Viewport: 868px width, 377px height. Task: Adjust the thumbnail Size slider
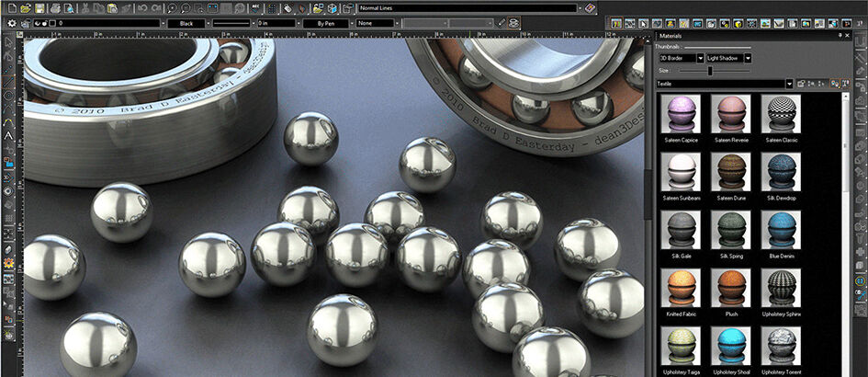pyautogui.click(x=710, y=71)
